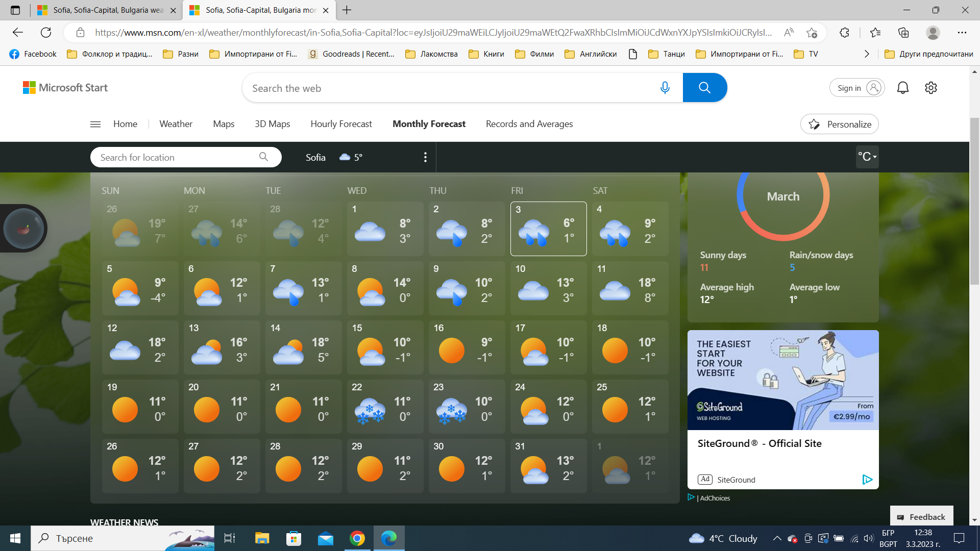Open the Hourly Forecast tab
The width and height of the screenshot is (980, 551).
tap(341, 124)
